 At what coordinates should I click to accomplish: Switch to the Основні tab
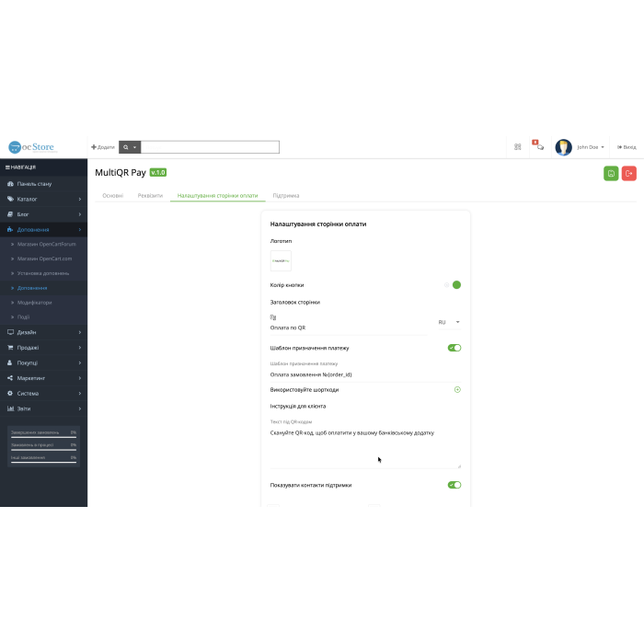[112, 195]
